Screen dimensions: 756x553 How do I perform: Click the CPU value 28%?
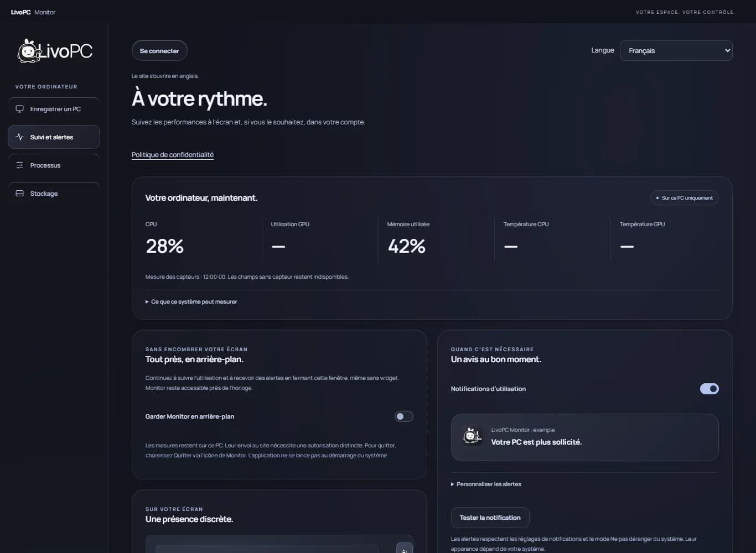164,246
